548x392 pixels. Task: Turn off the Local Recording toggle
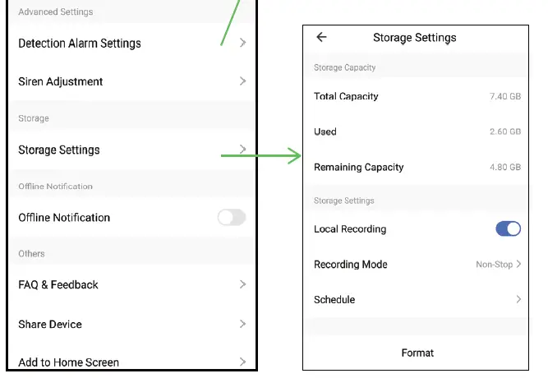click(508, 229)
